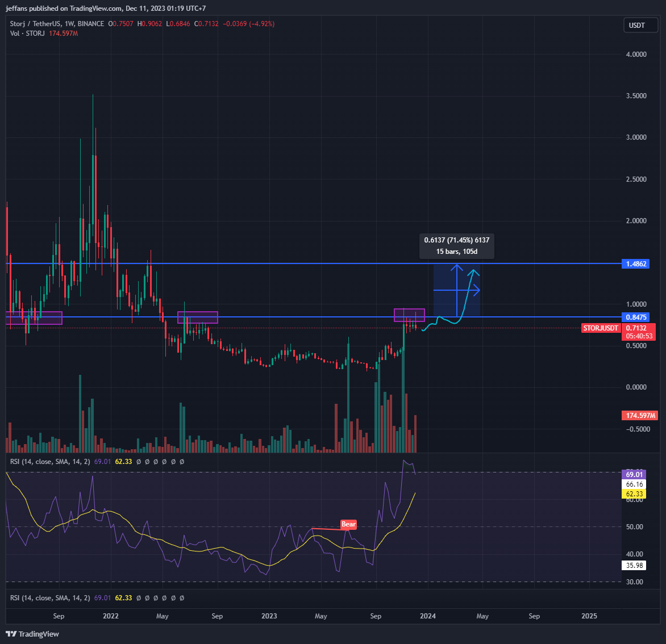Click the 4.0000 price axis label

coord(636,55)
